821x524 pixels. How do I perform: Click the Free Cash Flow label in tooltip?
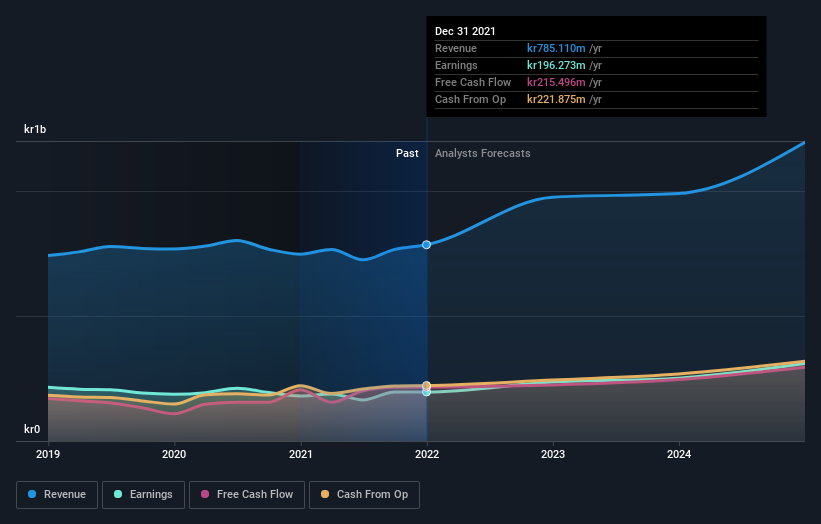pos(473,82)
